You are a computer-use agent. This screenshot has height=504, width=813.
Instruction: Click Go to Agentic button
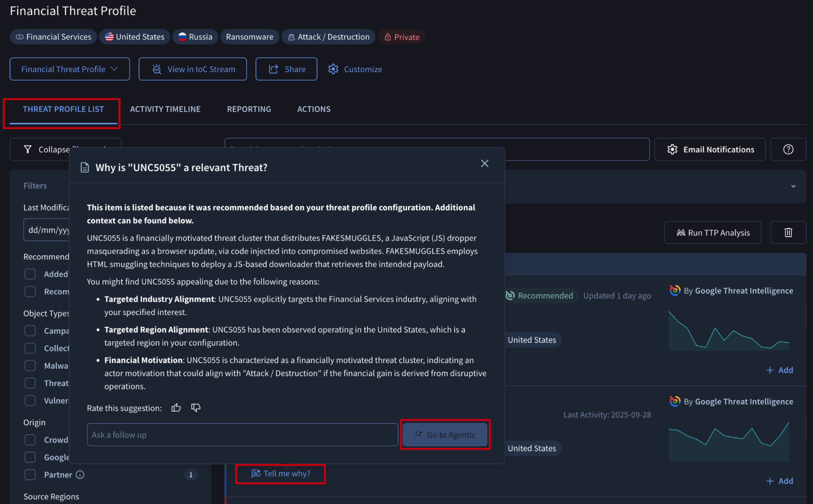coord(445,435)
